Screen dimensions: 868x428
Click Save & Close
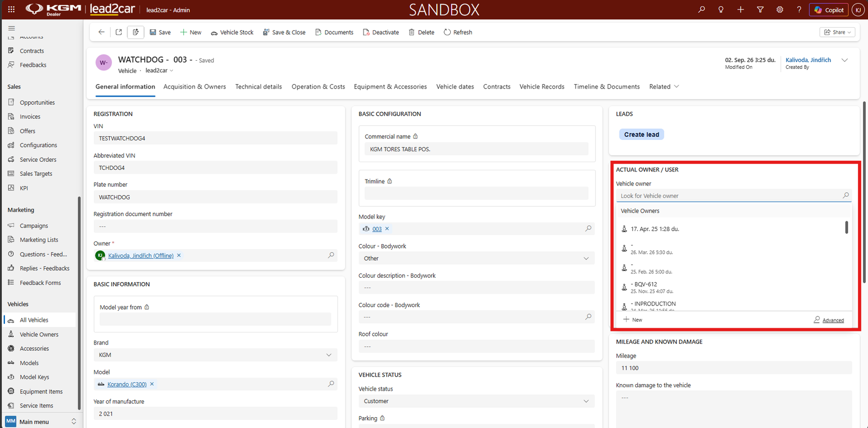point(284,32)
